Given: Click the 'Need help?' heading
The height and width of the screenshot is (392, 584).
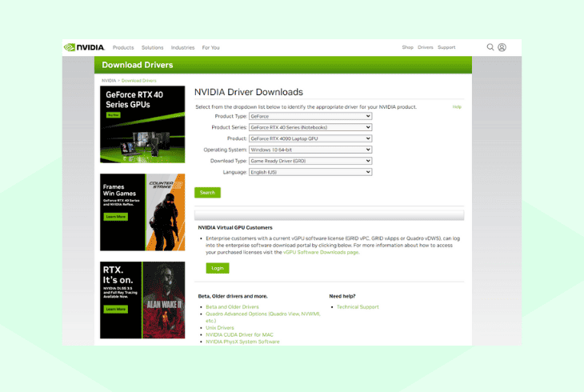Looking at the screenshot, I should (342, 296).
